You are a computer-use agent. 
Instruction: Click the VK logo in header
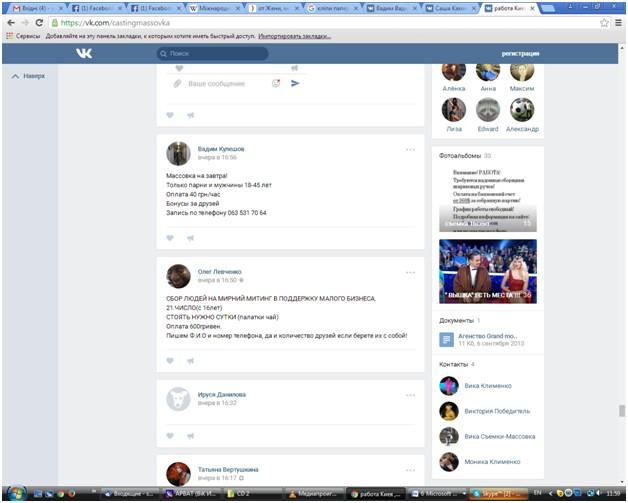coord(84,54)
